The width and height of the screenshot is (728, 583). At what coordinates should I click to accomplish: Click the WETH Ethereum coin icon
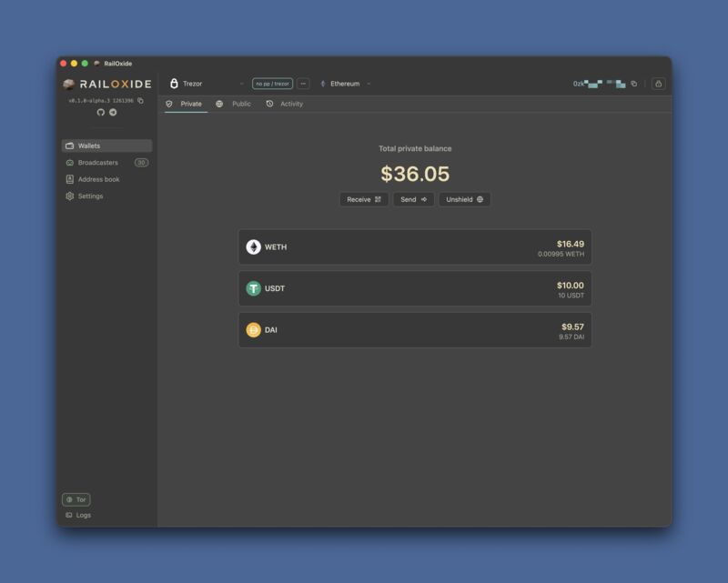click(x=254, y=247)
